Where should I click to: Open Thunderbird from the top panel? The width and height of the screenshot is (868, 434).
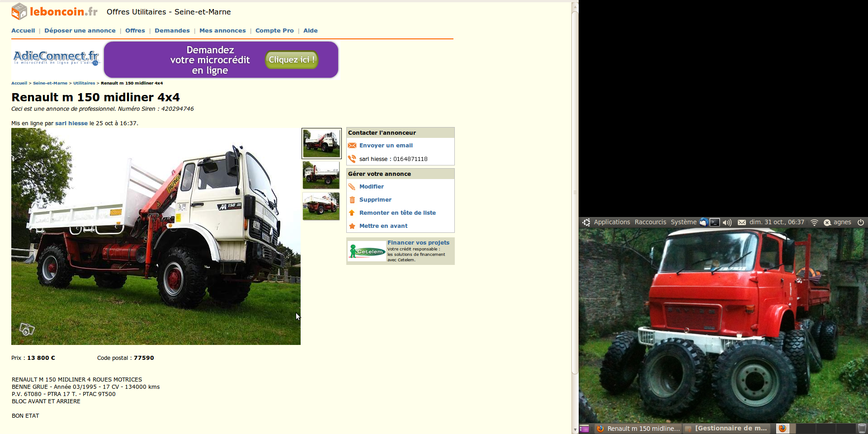coord(703,222)
